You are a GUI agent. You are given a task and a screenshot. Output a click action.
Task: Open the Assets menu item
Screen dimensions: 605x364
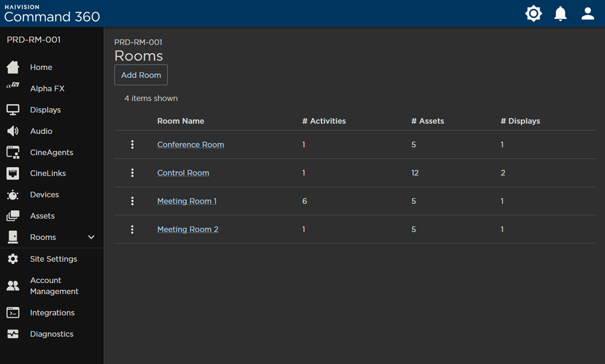42,216
